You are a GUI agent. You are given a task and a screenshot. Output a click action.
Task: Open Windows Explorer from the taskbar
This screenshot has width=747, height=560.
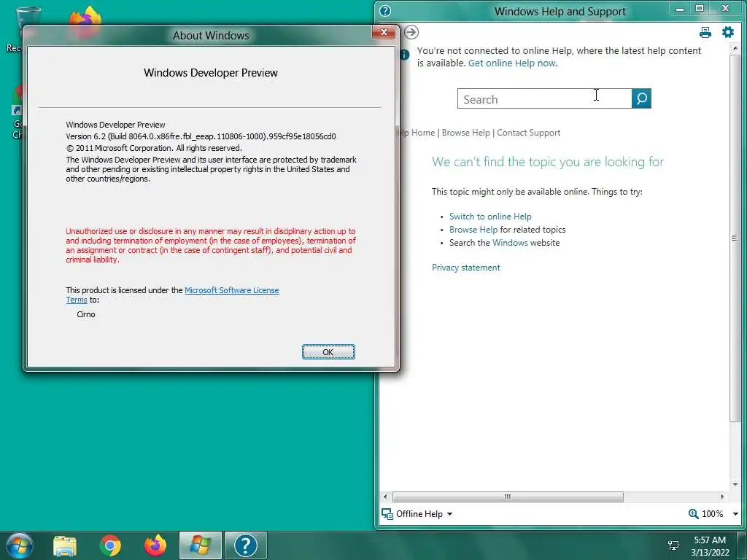point(65,545)
